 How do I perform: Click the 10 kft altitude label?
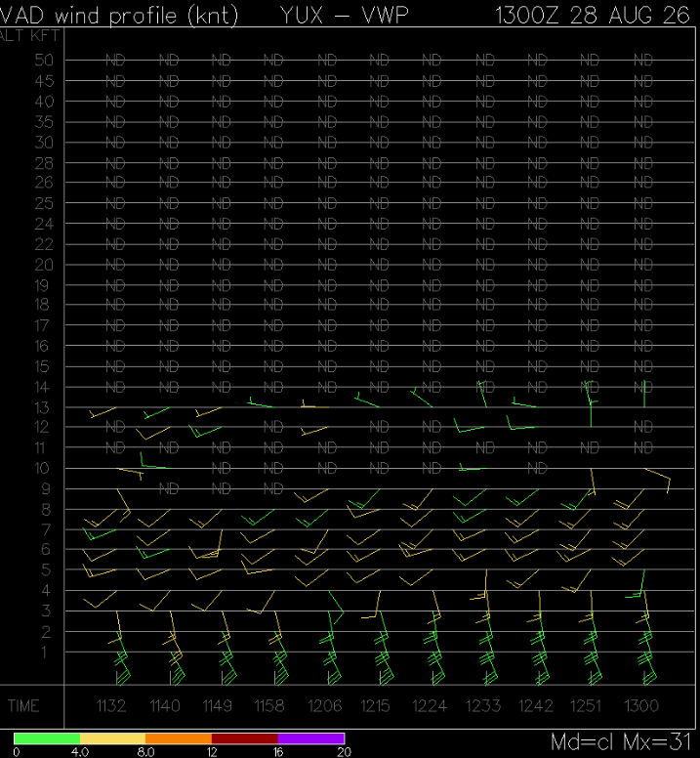click(x=42, y=468)
